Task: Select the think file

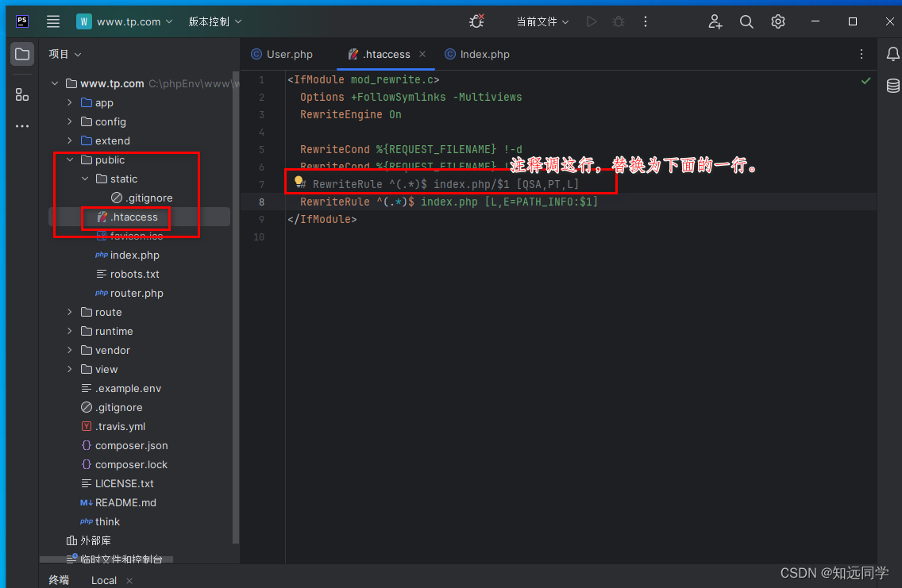Action: pyautogui.click(x=100, y=521)
